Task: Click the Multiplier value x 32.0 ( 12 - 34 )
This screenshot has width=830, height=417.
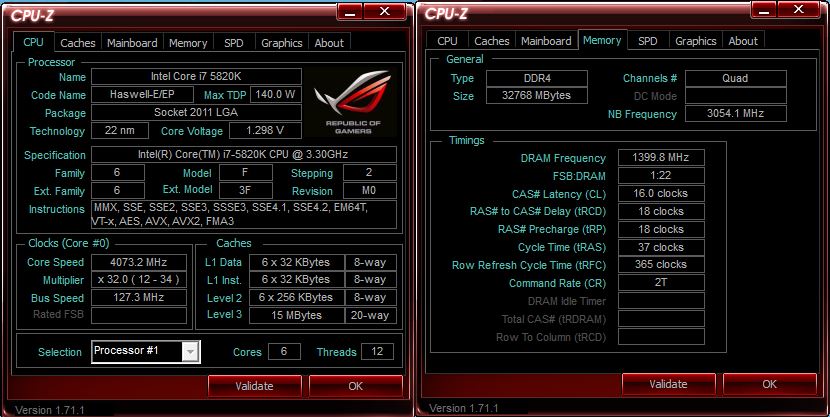Action: pyautogui.click(x=139, y=279)
